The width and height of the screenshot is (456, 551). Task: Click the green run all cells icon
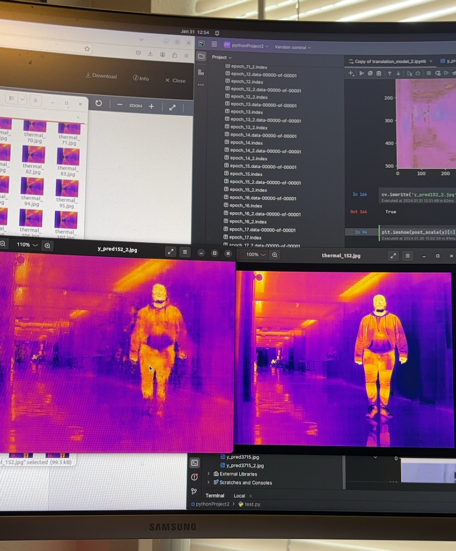point(446,73)
